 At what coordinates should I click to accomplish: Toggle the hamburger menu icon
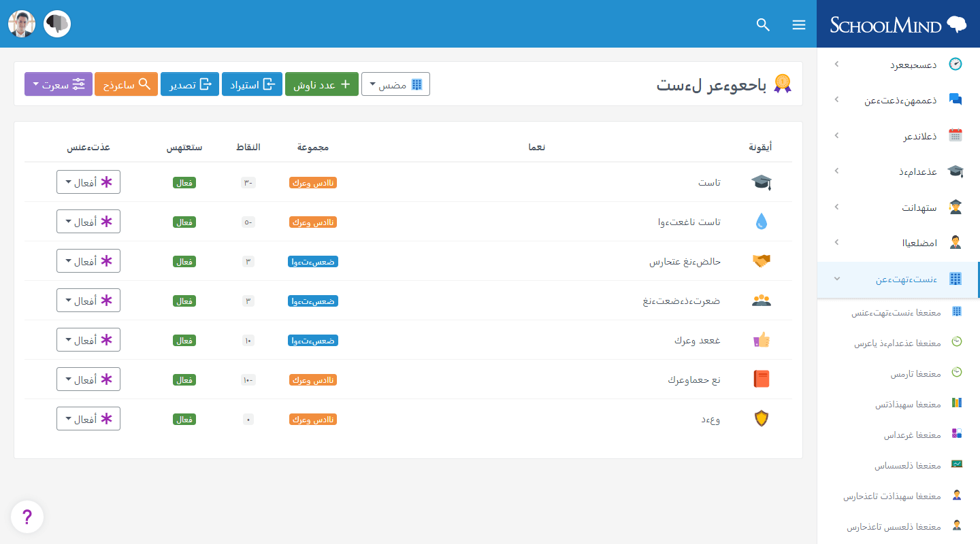pos(799,24)
